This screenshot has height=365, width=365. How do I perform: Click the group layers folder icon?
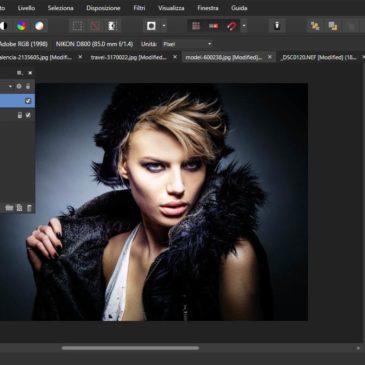click(9, 208)
